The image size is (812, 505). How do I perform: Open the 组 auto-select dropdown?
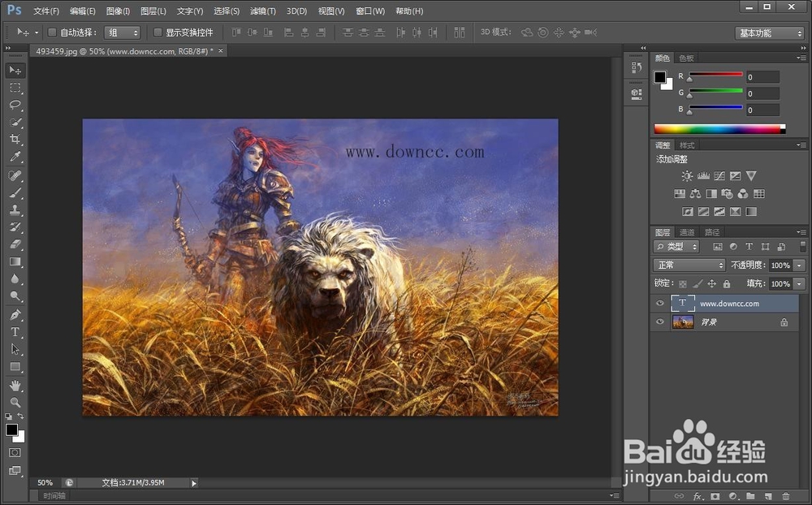pos(123,32)
